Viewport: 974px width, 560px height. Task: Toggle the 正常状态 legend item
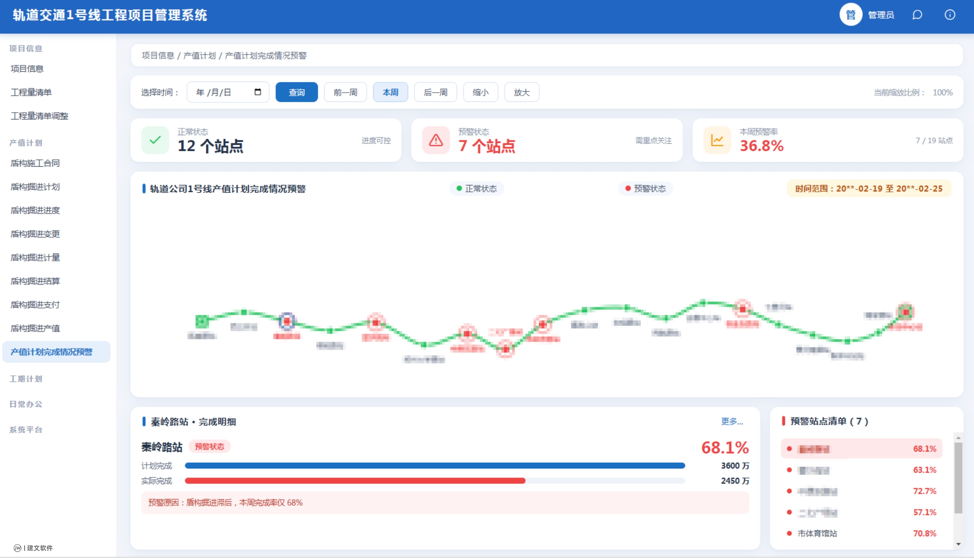point(477,188)
